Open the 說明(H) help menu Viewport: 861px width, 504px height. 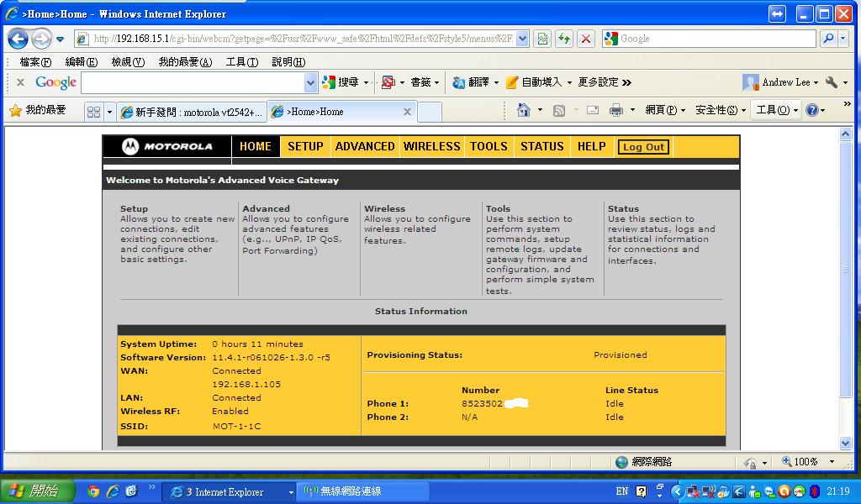click(289, 62)
